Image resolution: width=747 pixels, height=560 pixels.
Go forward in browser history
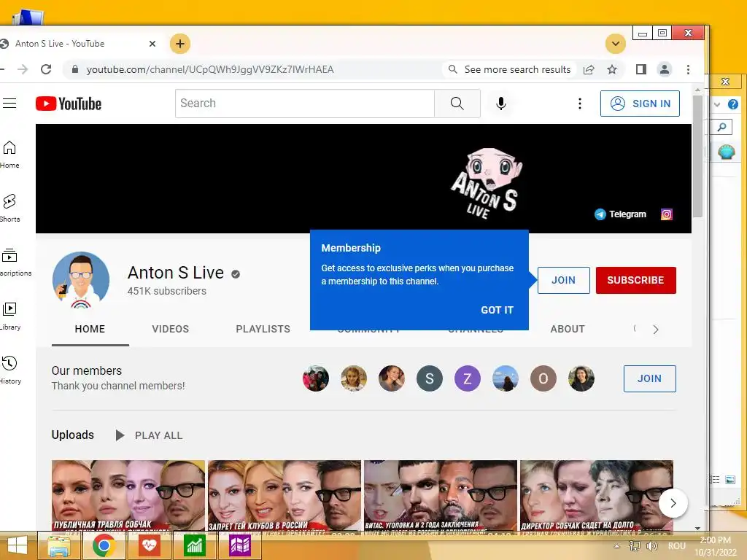(23, 69)
